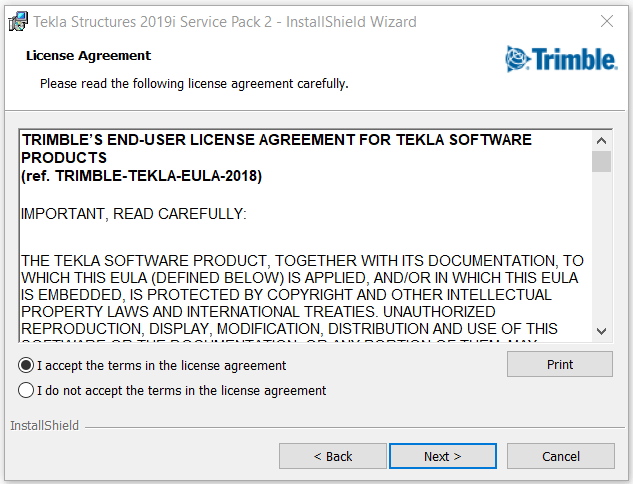Proceed with the 'Next >' button
The height and width of the screenshot is (484, 633).
coord(443,456)
